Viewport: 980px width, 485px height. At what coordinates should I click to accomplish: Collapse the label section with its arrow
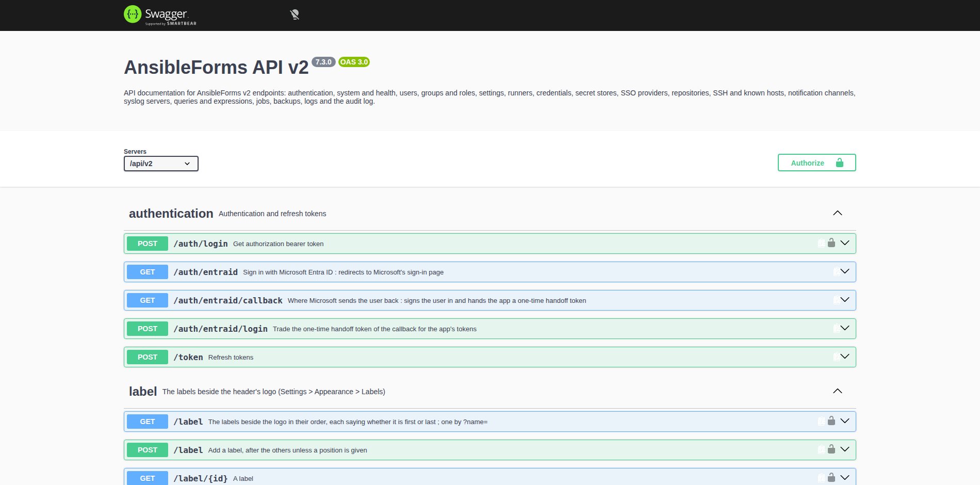pyautogui.click(x=838, y=391)
